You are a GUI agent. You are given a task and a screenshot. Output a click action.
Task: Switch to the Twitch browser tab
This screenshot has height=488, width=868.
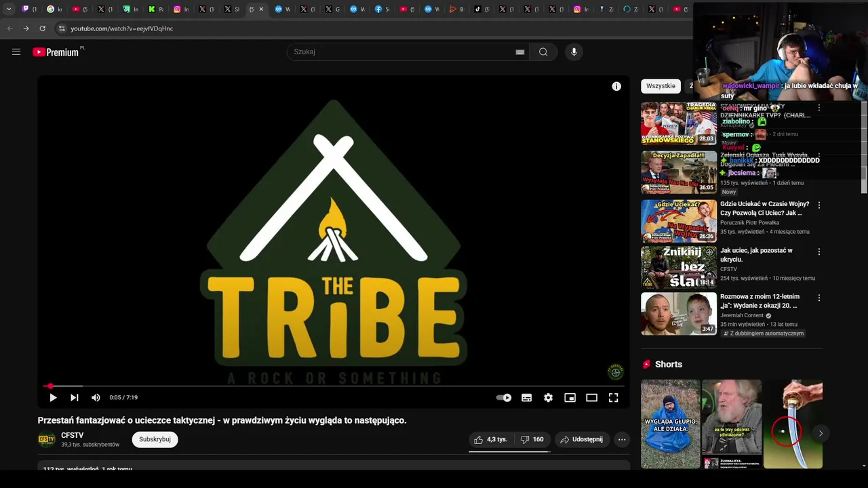tap(29, 9)
